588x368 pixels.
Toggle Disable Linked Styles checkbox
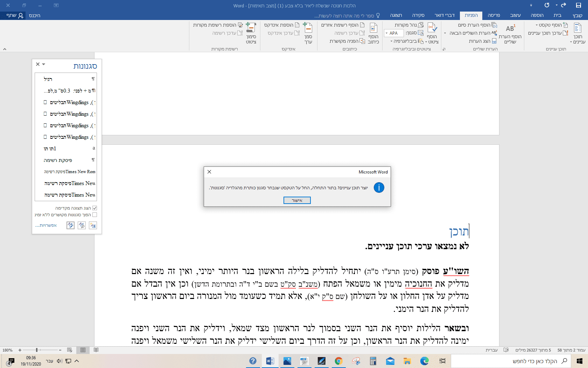[94, 215]
